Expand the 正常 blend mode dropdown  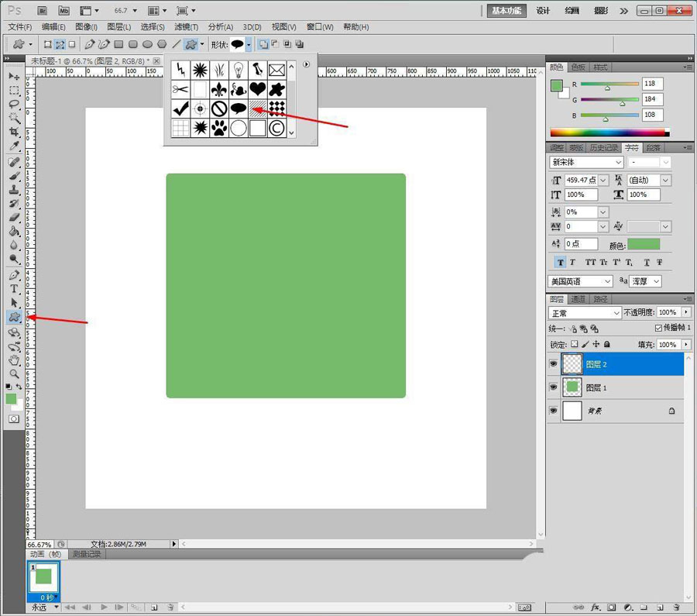coord(585,313)
